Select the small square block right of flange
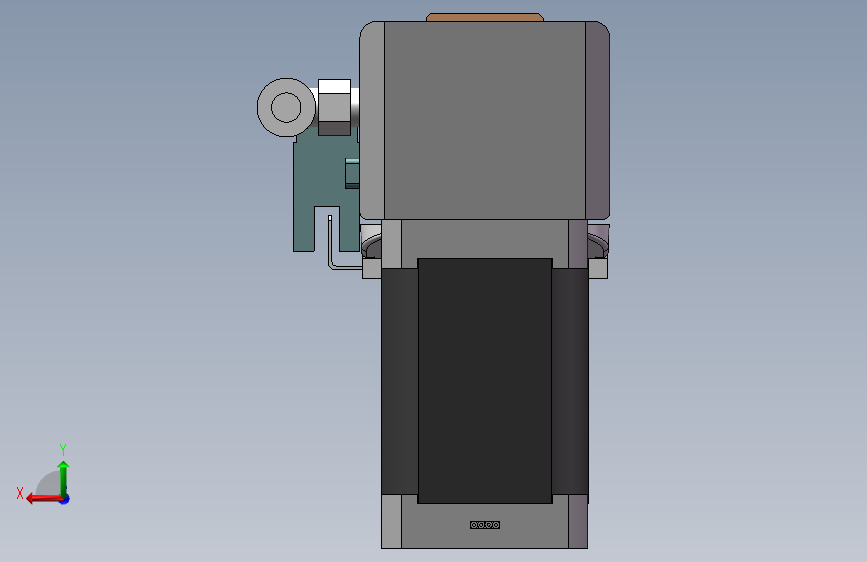The height and width of the screenshot is (562, 867). 598,269
